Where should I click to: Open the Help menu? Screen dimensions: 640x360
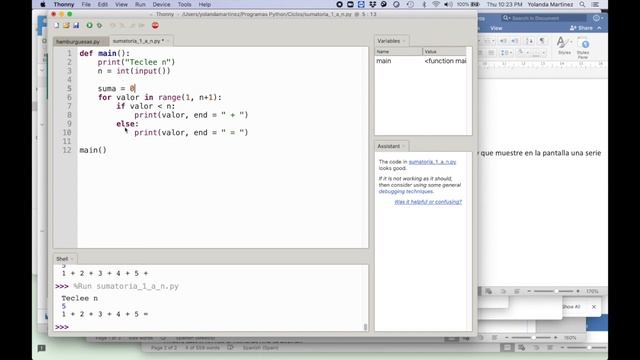point(204,4)
